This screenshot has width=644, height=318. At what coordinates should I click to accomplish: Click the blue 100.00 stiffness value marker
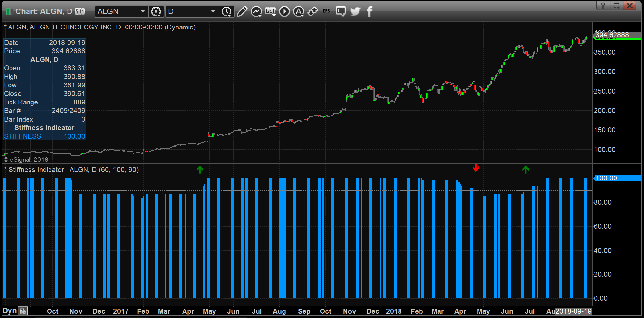[x=617, y=178]
